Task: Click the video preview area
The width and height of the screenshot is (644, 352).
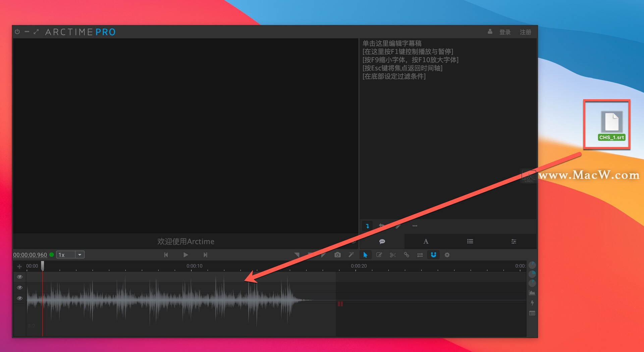Action: (185, 136)
